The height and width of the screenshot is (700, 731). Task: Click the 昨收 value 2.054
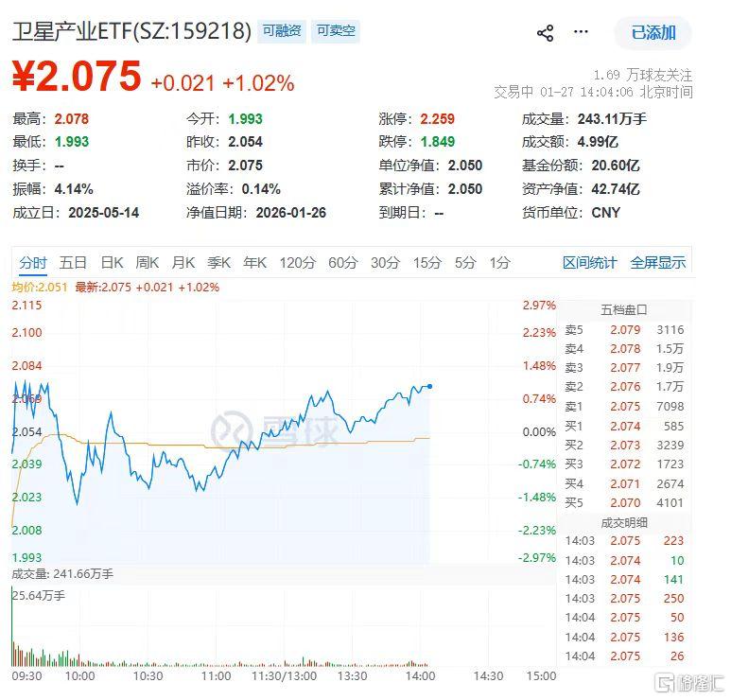(245, 141)
